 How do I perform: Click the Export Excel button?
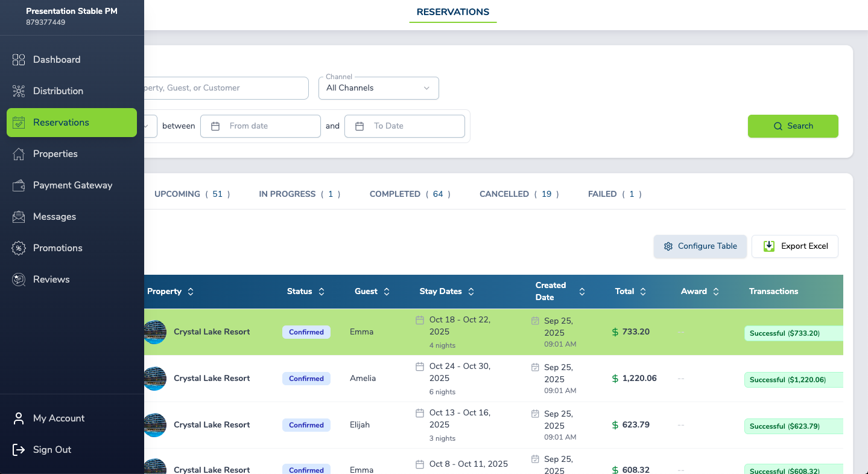(x=794, y=246)
